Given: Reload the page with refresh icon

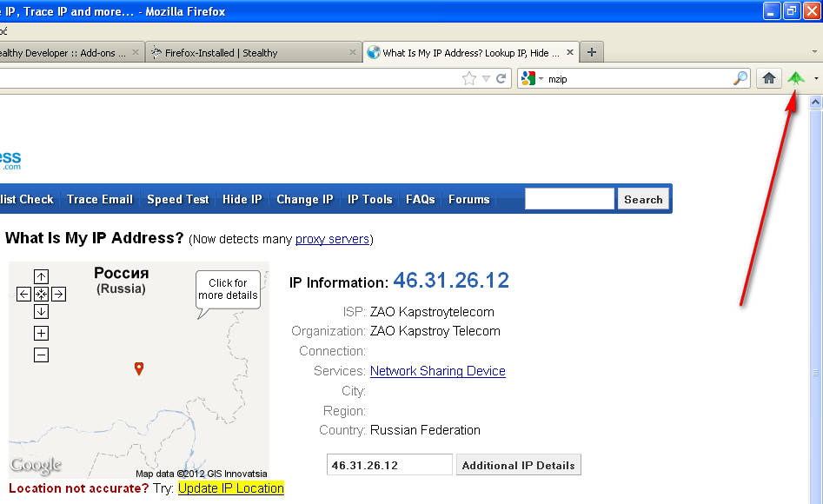Looking at the screenshot, I should pyautogui.click(x=501, y=79).
